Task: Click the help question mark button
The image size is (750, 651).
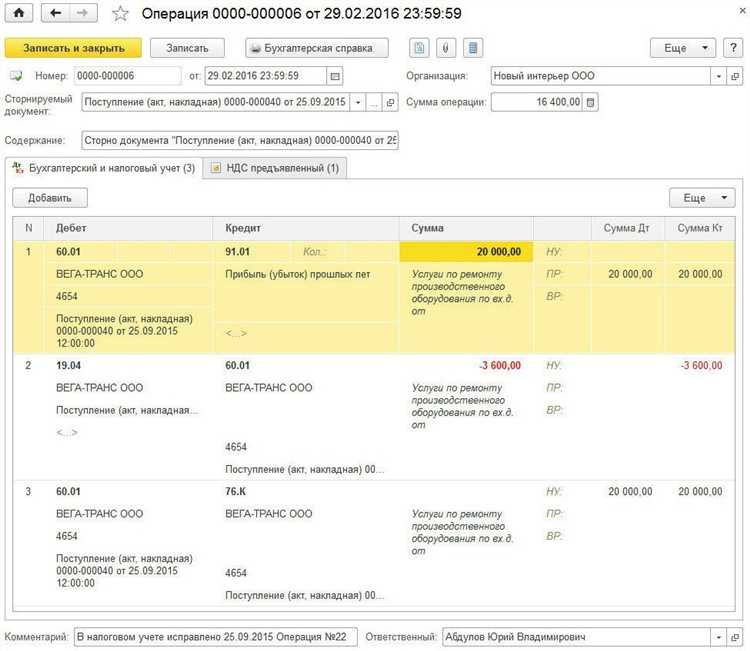Action: [x=735, y=48]
